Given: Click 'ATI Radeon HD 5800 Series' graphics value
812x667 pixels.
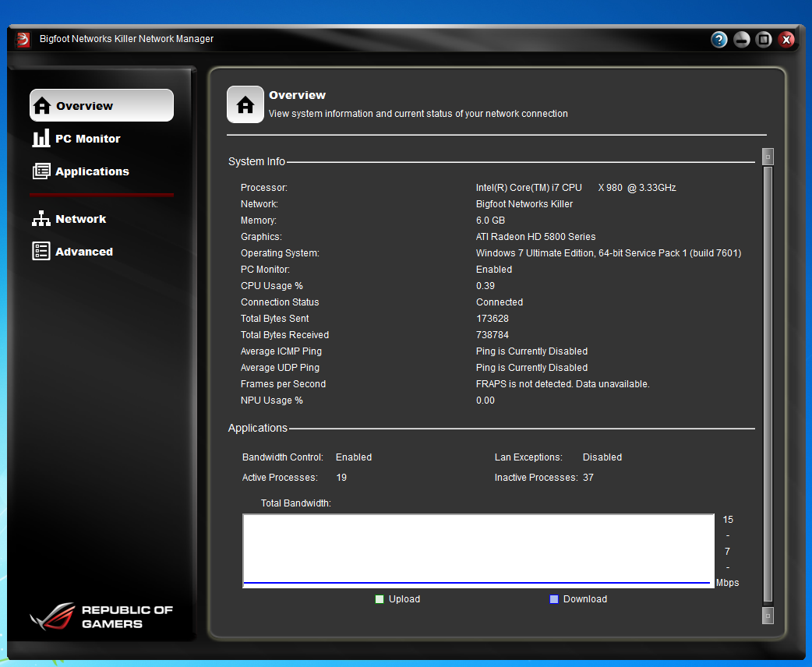Looking at the screenshot, I should tap(535, 237).
